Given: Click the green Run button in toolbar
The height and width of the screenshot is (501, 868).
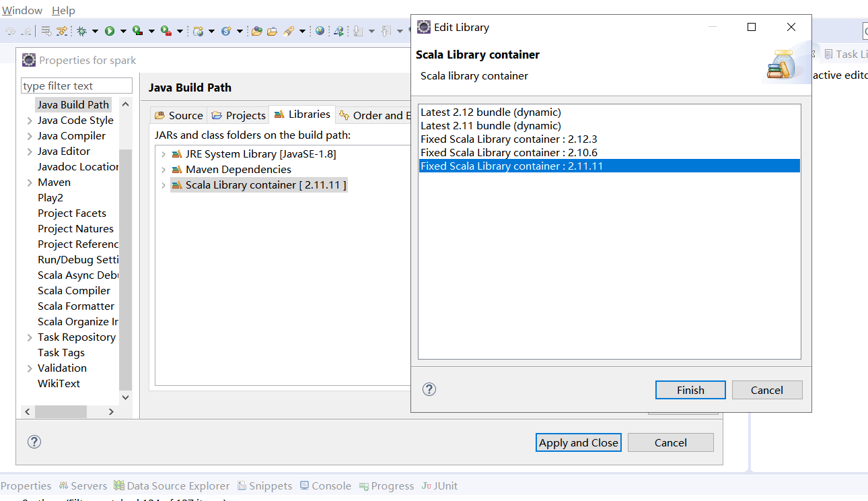Looking at the screenshot, I should pyautogui.click(x=109, y=31).
